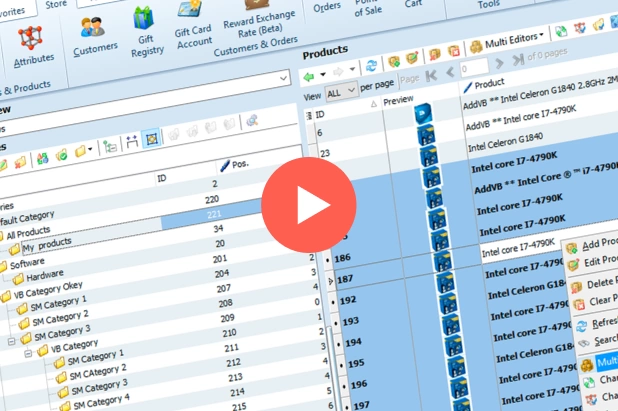The image size is (618, 411).
Task: Collapse the SM Category 3 tree node
Action: pyautogui.click(x=12, y=341)
